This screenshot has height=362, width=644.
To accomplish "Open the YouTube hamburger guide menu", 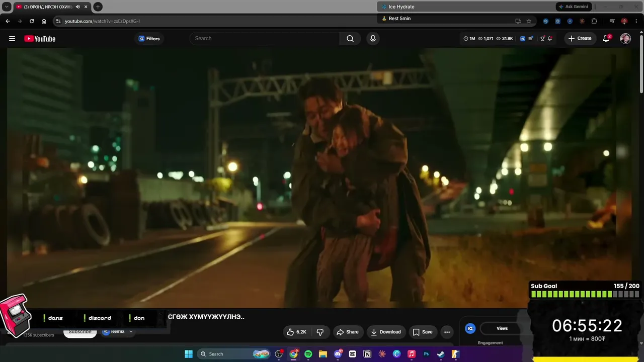I will 12,39.
